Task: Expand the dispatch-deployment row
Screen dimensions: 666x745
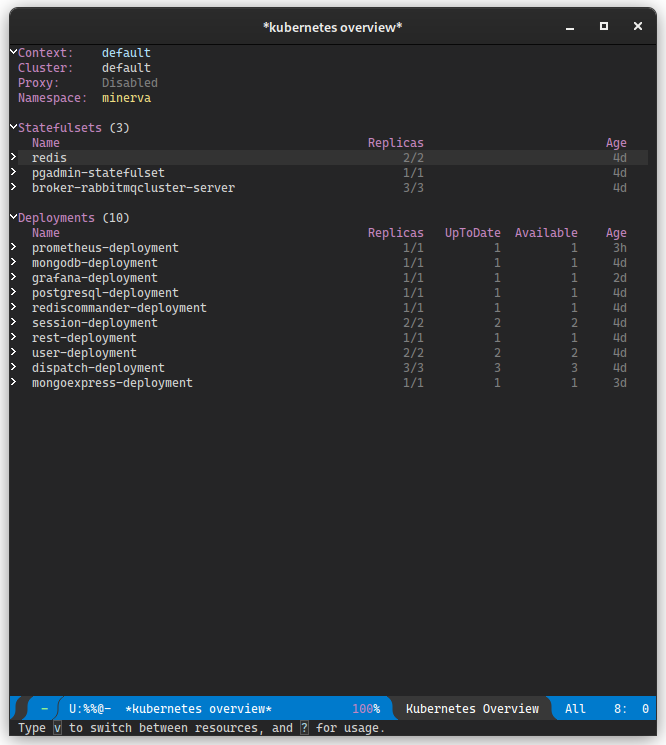Action: 13,367
